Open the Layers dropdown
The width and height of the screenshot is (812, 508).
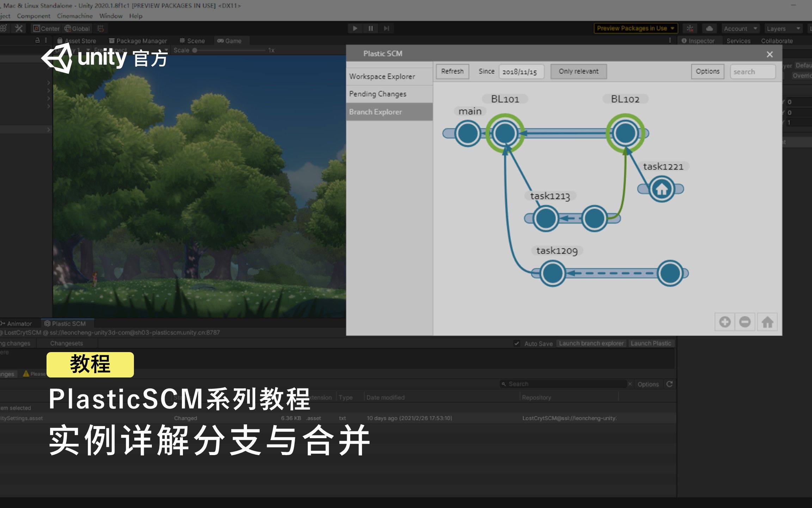[783, 28]
